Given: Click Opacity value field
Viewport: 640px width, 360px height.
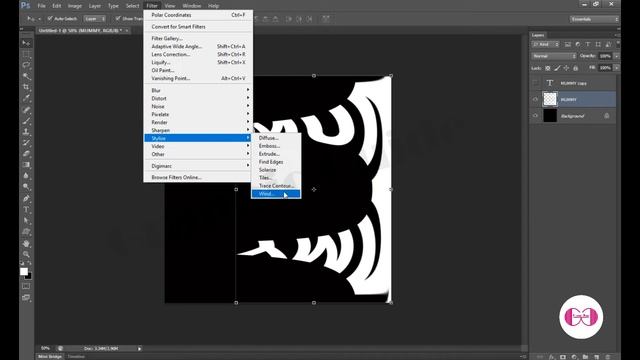Looking at the screenshot, I should (x=605, y=56).
